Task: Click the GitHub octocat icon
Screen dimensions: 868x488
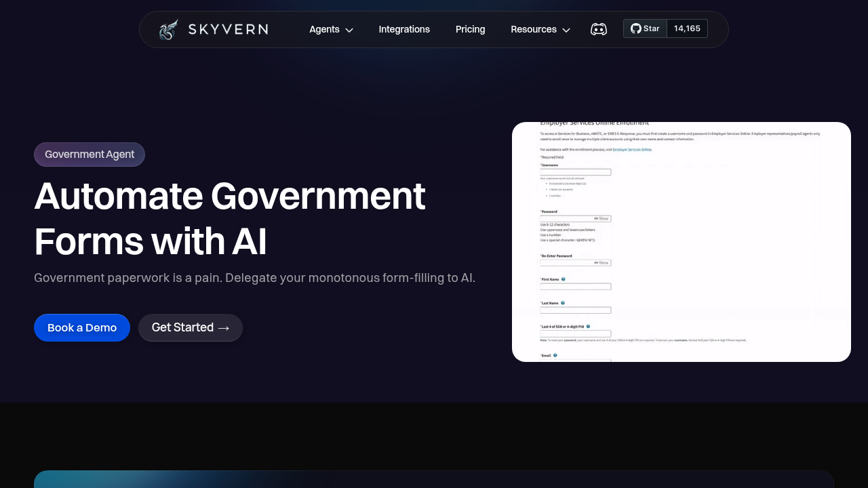Action: coord(635,28)
